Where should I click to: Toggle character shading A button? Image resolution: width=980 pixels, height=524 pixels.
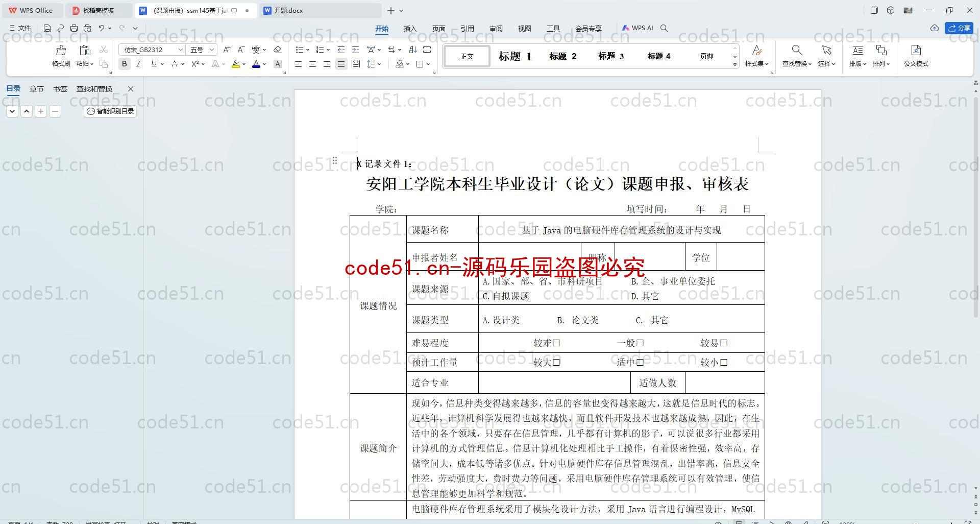coord(278,64)
